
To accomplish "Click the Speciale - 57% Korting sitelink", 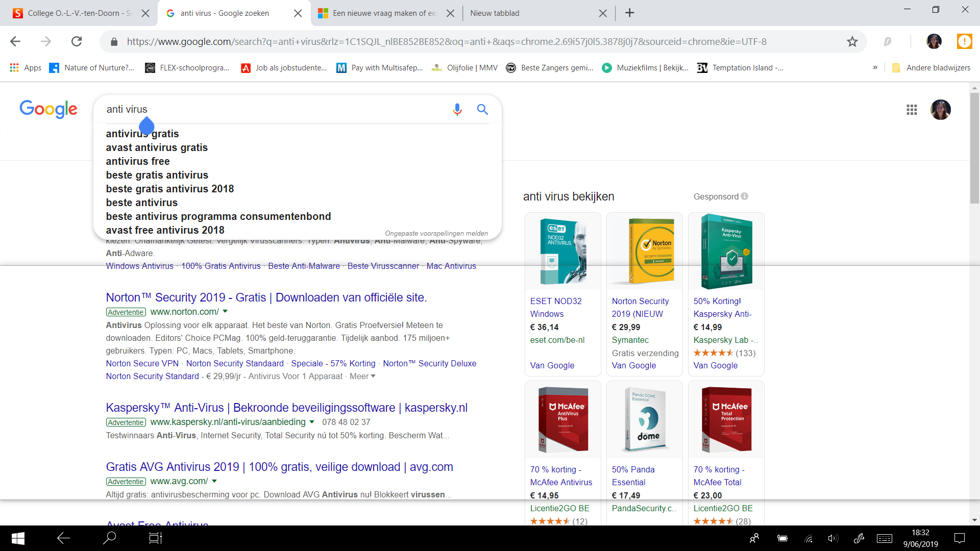I will (x=333, y=363).
